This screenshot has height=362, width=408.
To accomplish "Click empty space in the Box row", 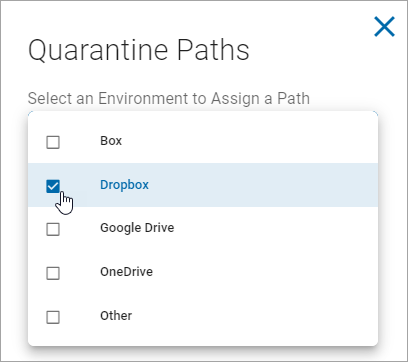I will pos(250,141).
